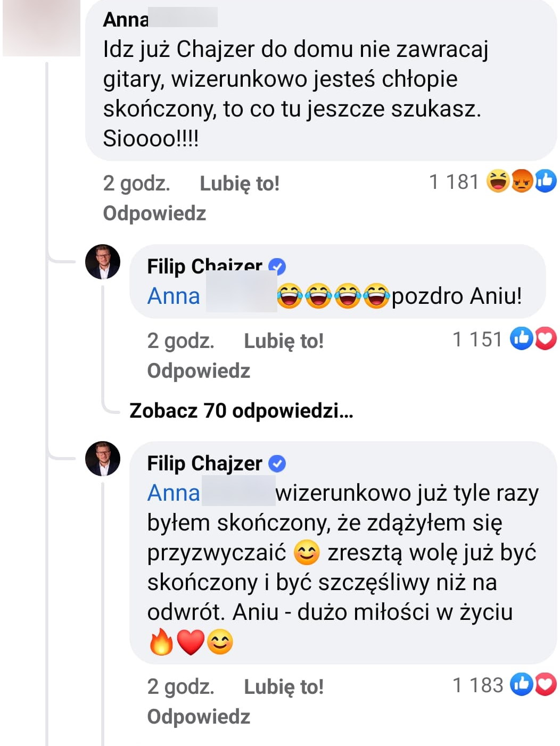Viewport: 560px width, 746px height.
Task: Toggle "Lubię to!" under the bottom reply
Action: pyautogui.click(x=283, y=687)
